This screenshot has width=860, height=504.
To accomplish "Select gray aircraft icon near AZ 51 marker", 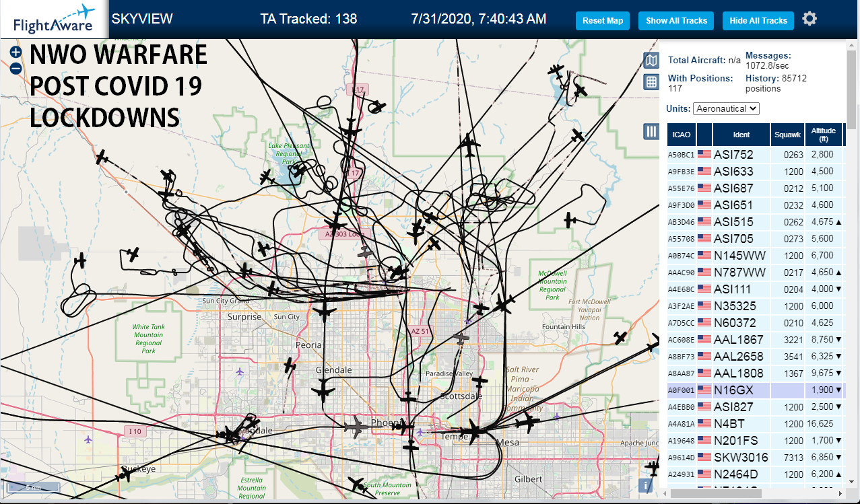I will tap(461, 338).
